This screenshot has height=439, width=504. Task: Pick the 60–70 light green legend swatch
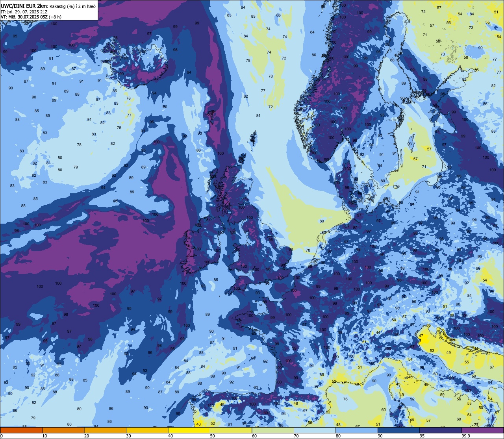tap(273, 430)
